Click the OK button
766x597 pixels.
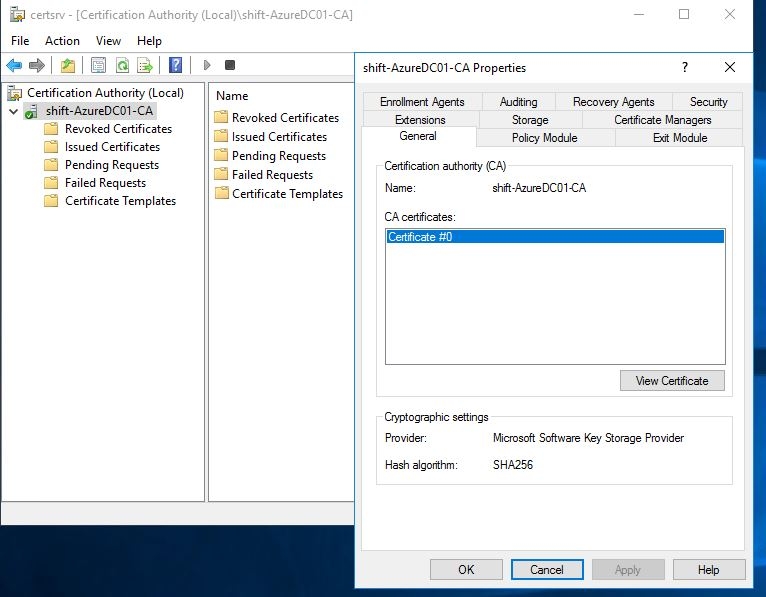pyautogui.click(x=466, y=570)
